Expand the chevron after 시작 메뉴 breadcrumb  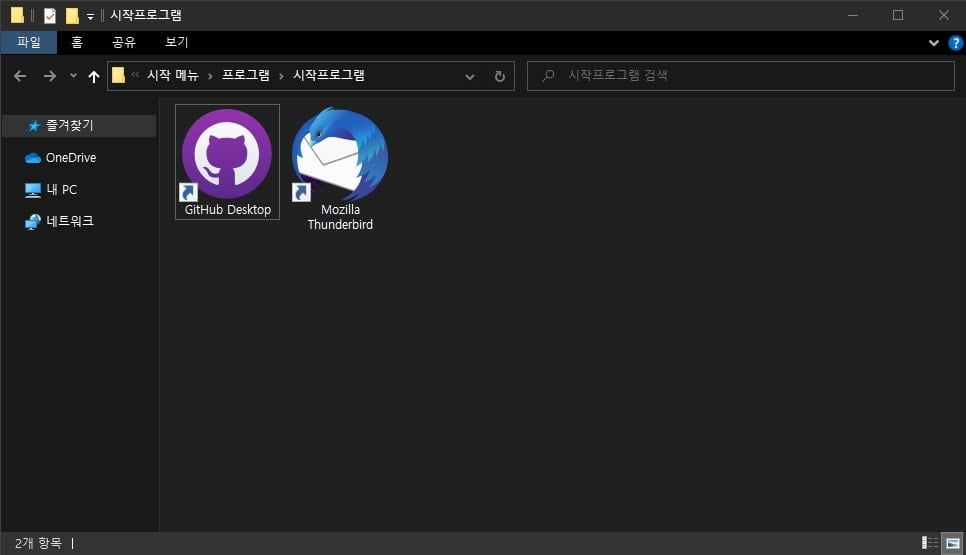pyautogui.click(x=210, y=76)
